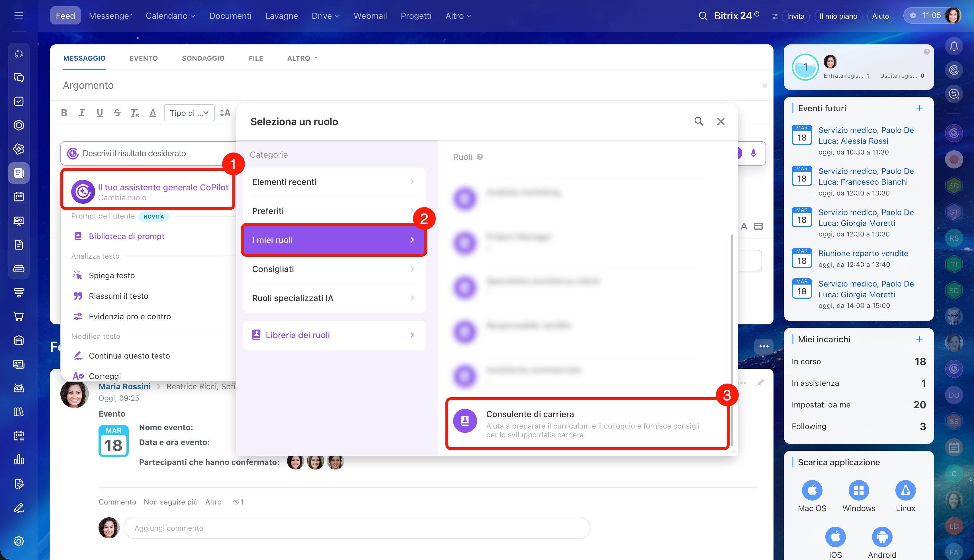This screenshot has height=560, width=974.
Task: Type in the Aggiungi commento field
Action: (x=357, y=528)
